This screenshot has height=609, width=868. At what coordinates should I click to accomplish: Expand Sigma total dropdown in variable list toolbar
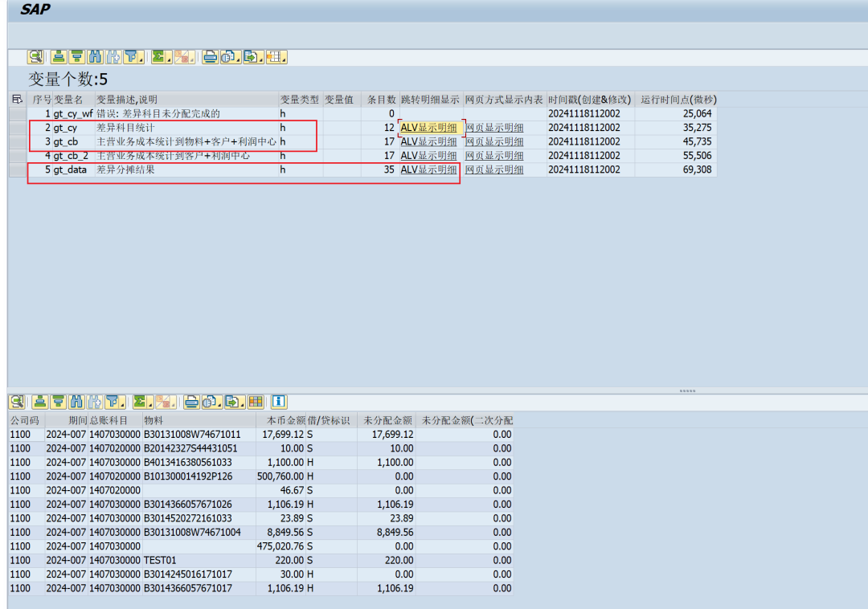tap(169, 60)
